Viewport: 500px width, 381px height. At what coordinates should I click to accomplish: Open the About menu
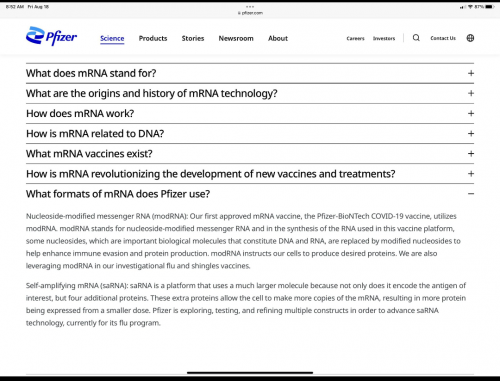[278, 38]
